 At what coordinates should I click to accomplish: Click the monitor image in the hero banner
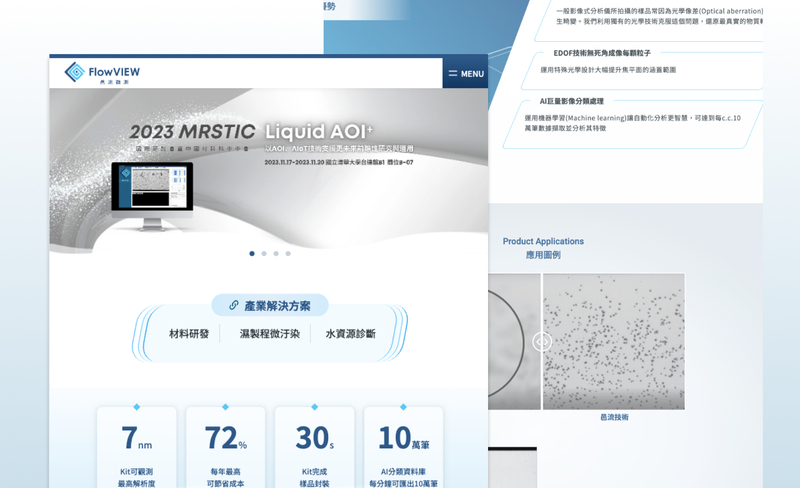pos(152,192)
